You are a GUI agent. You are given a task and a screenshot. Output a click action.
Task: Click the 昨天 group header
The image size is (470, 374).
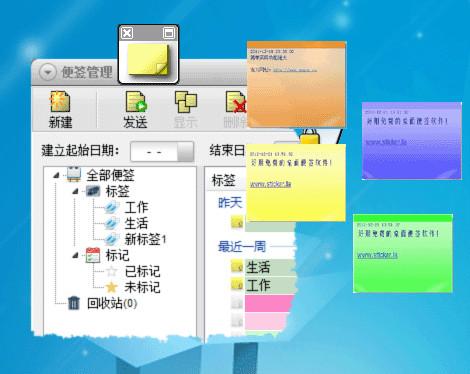tap(230, 202)
